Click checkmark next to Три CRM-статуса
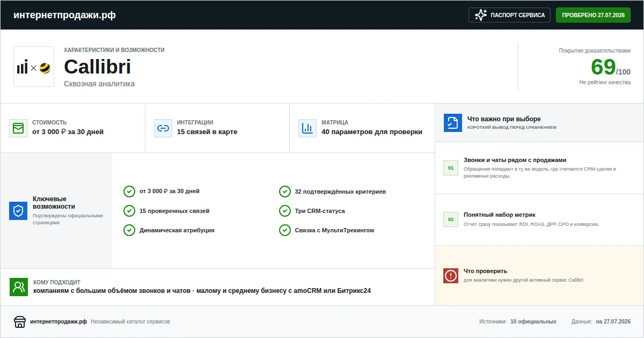644x338 pixels. 285,211
